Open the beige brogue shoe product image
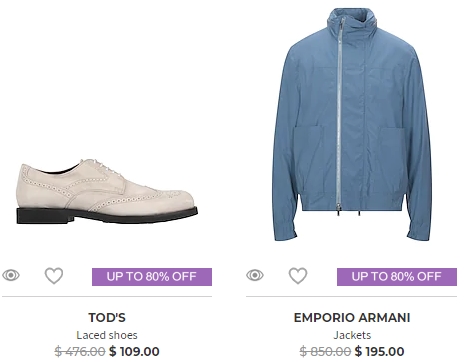Image resolution: width=466 pixels, height=362 pixels. point(107,192)
